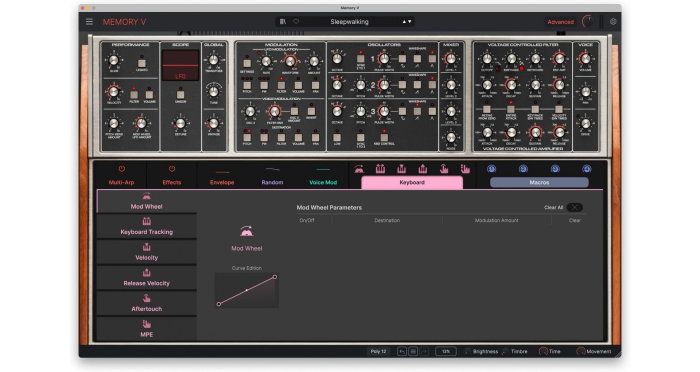The image size is (700, 372).
Task: Toggle Voice Modulation Invert button
Action: click(x=311, y=111)
